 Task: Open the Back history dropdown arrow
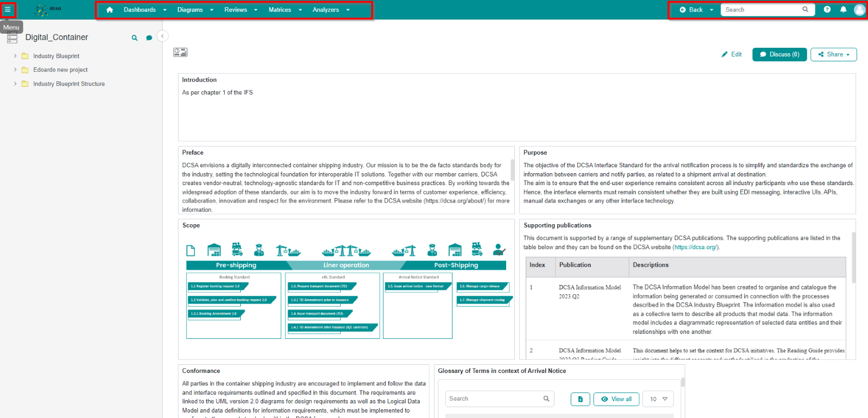712,10
